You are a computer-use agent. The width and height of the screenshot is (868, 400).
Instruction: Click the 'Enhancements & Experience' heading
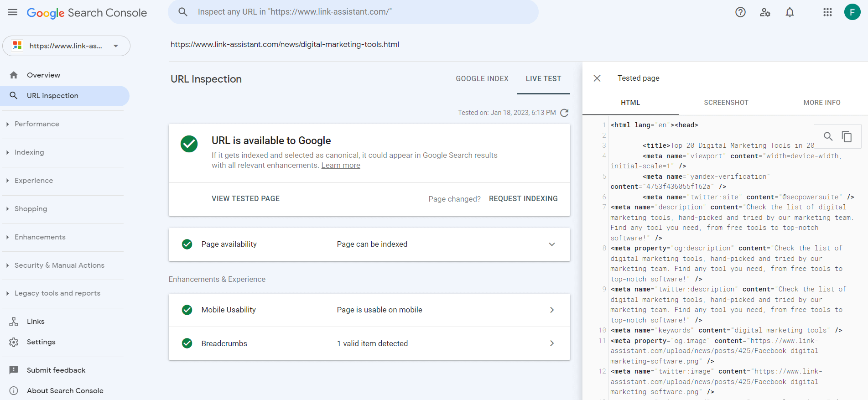[217, 279]
